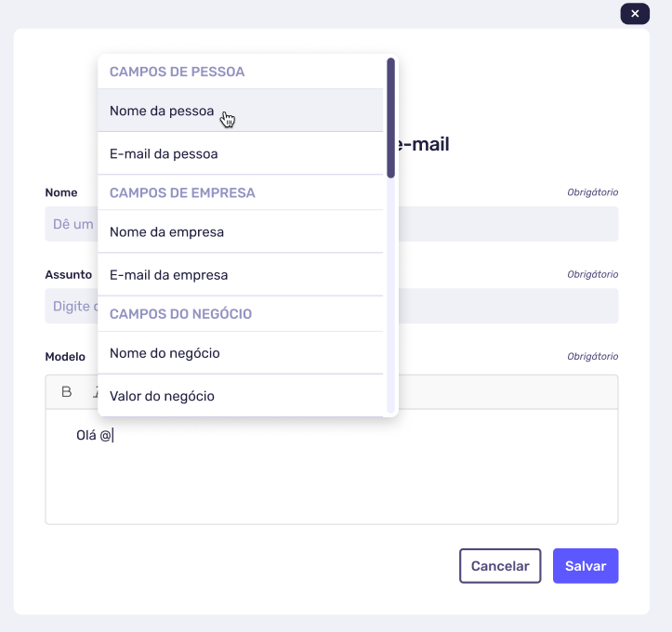
Task: Toggle italic formatting in the editor toolbar
Action: (94, 391)
